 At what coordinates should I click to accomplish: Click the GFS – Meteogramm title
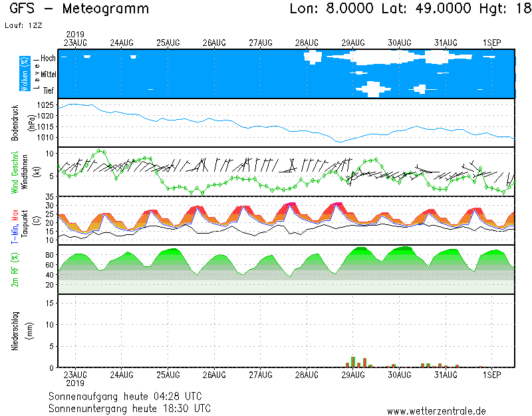coord(79,9)
